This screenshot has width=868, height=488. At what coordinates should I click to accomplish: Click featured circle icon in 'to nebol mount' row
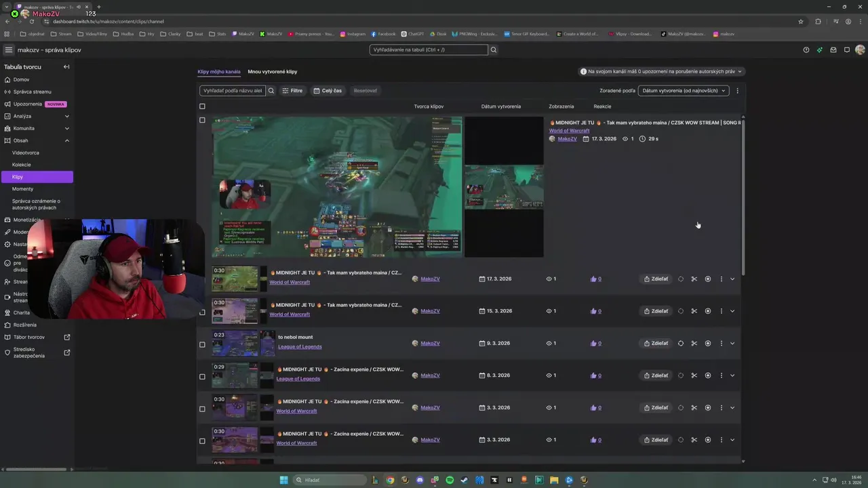tap(680, 343)
